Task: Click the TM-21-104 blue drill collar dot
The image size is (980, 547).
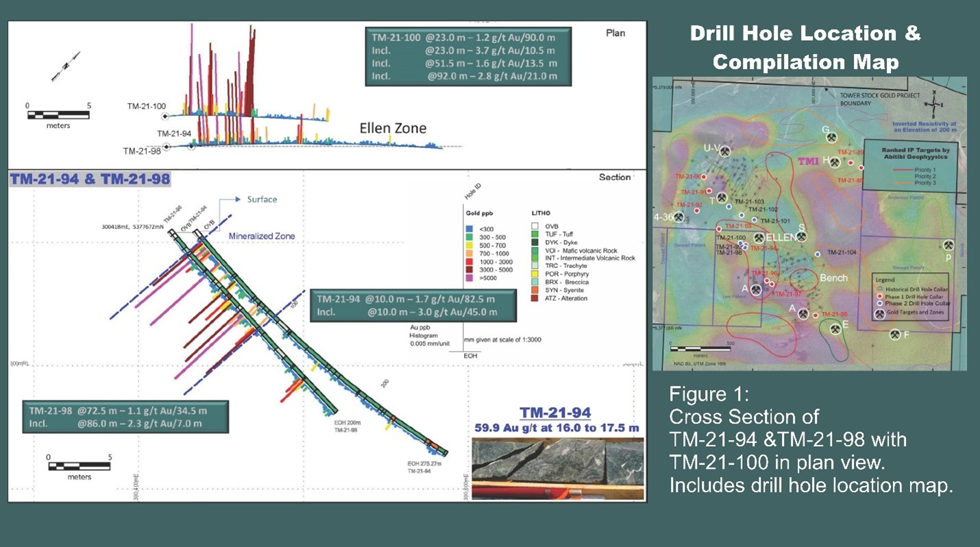Action: coord(818,254)
